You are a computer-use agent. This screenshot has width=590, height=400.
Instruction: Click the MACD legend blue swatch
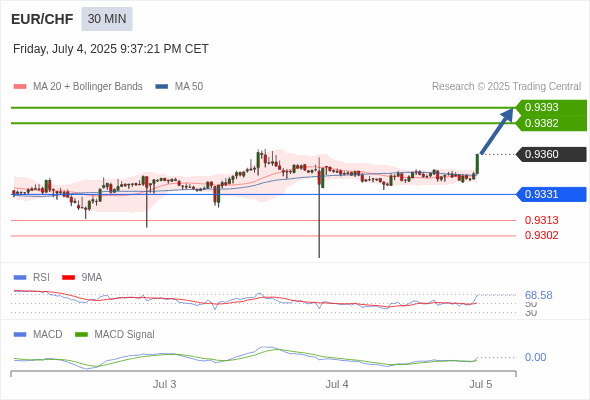tap(20, 335)
